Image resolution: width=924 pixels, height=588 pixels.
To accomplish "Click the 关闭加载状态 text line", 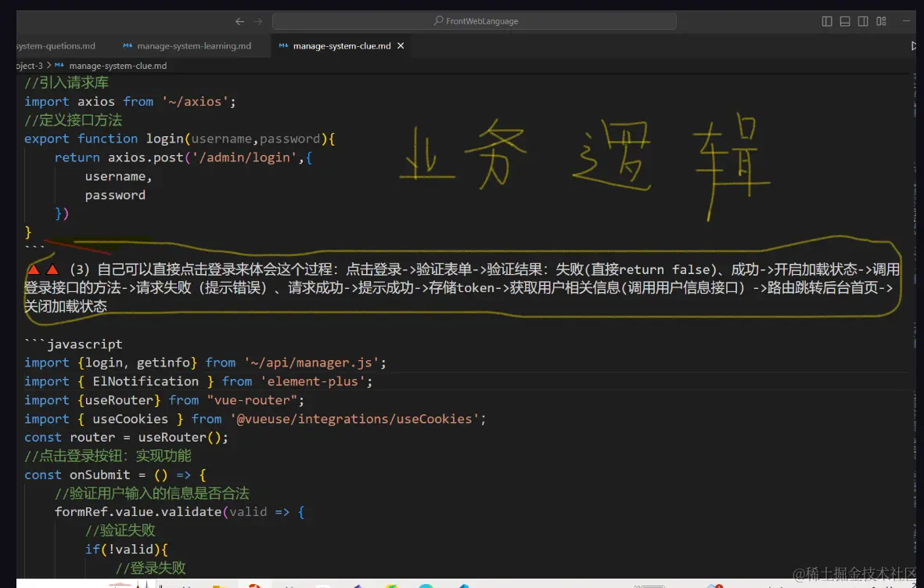I will (66, 307).
